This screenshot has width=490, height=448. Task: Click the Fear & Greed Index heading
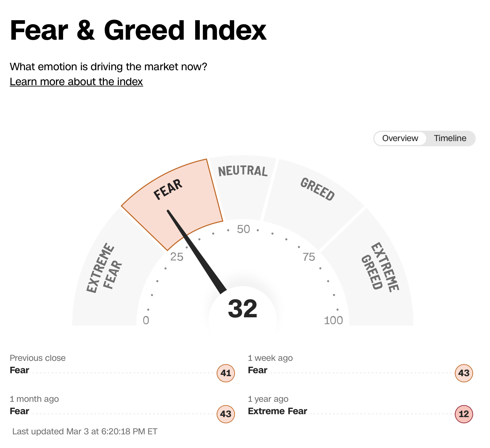tap(138, 31)
